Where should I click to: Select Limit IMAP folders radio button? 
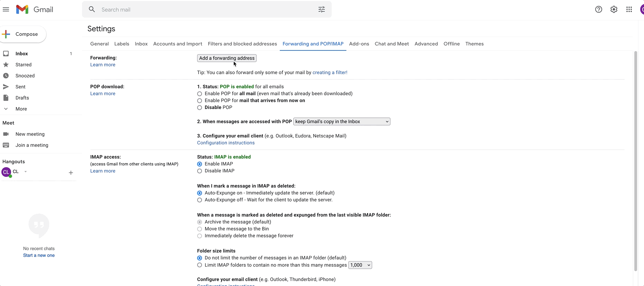point(200,265)
